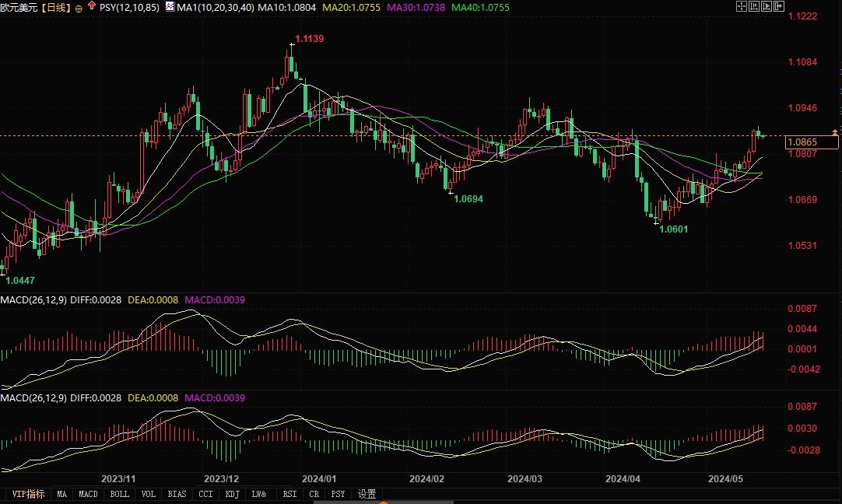Click the play-forward axis icon
Image resolution: width=842 pixels, height=504 pixels.
(x=765, y=6)
